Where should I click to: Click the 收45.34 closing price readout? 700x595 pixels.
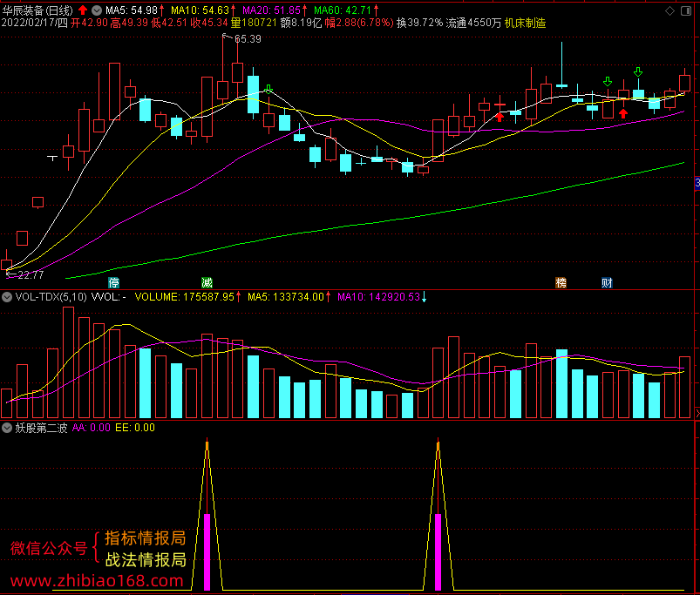pos(208,24)
